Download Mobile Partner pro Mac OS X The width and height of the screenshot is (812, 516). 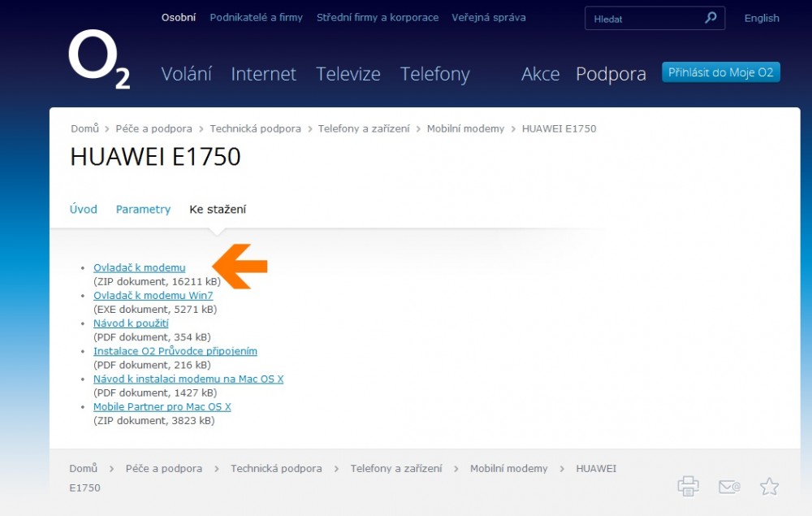(162, 406)
